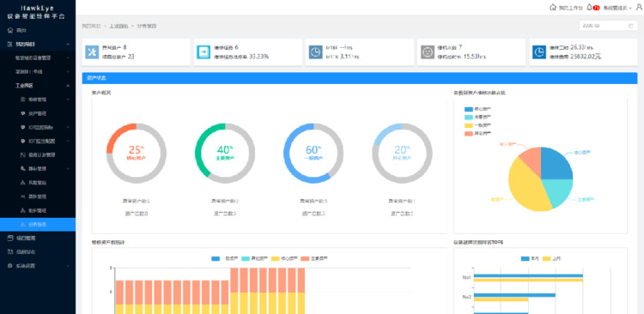Expand the 系统设置 sidebar menu
This screenshot has width=644, height=314.
[x=38, y=266]
